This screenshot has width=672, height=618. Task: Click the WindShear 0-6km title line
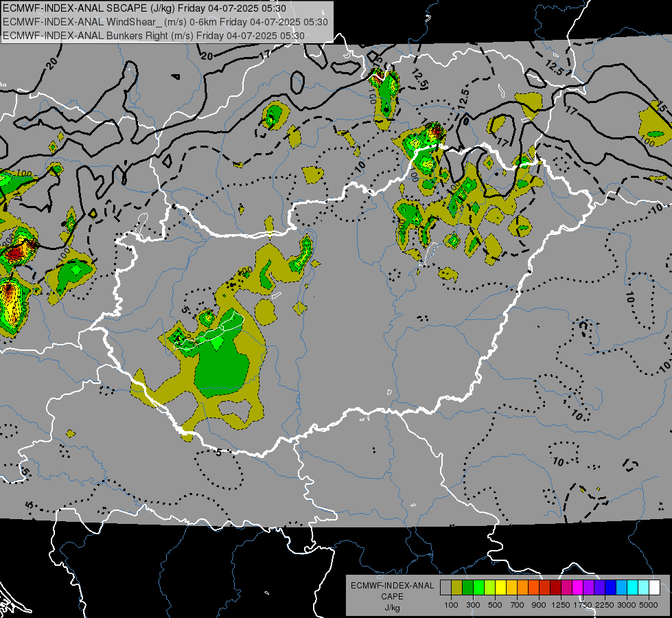coord(165,22)
